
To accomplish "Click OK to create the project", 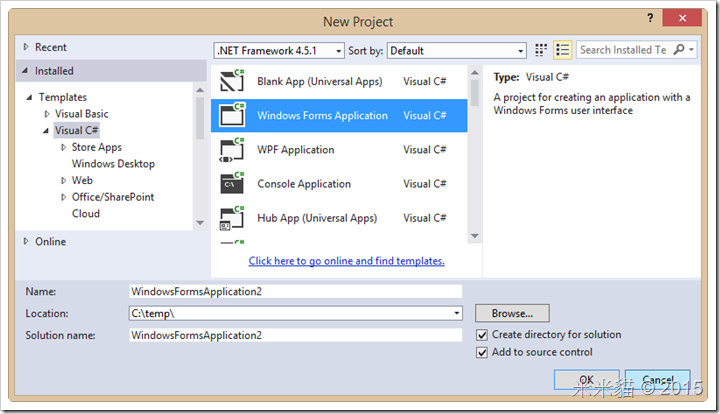I will point(586,380).
